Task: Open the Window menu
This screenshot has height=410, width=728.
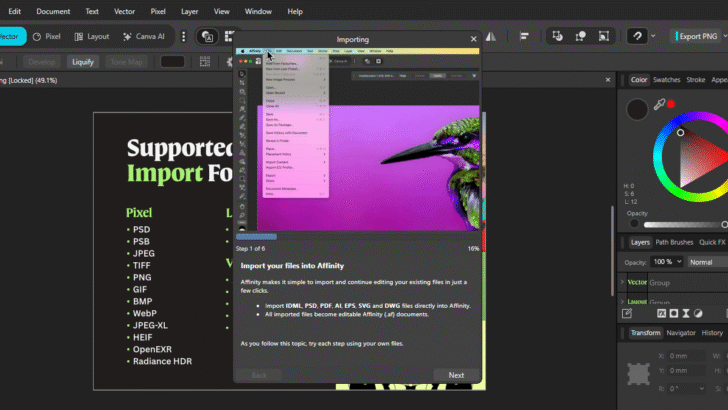Action: click(258, 11)
